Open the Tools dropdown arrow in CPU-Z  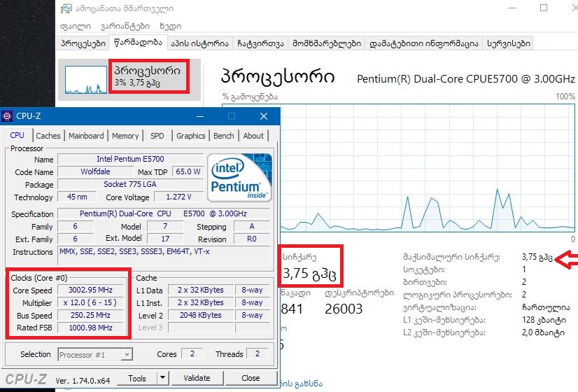[162, 379]
